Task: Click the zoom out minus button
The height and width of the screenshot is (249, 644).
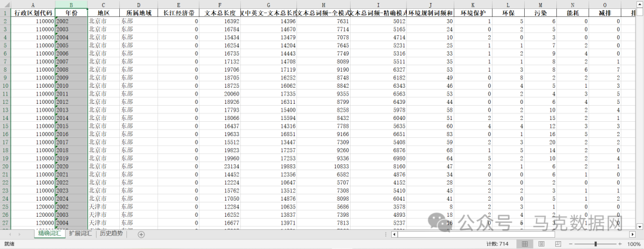Action: 571,244
